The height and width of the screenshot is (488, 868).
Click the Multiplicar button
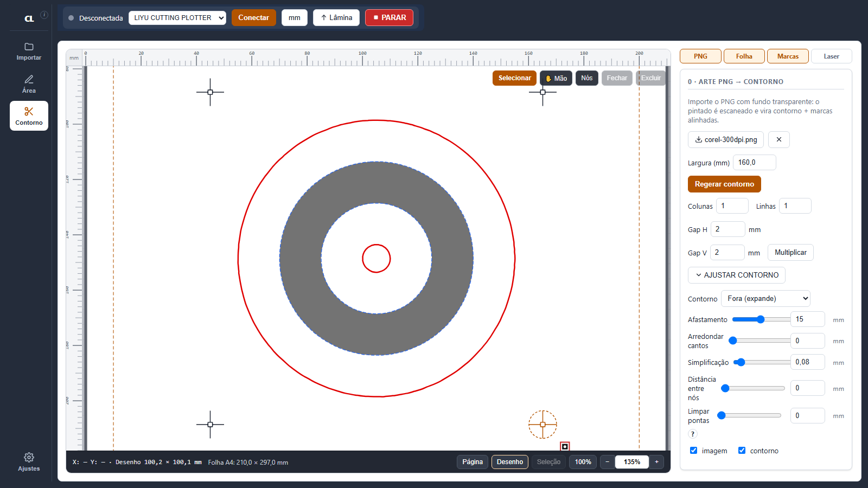(x=790, y=252)
